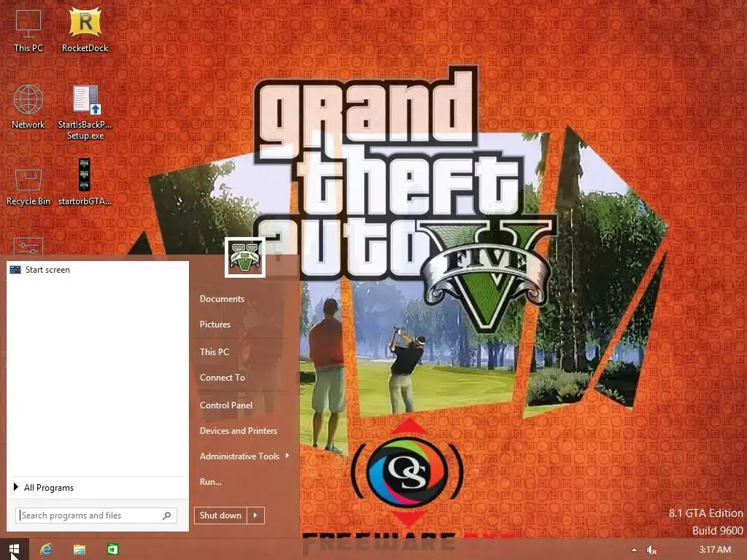Open Devices and Printers
The height and width of the screenshot is (560, 747).
click(239, 430)
